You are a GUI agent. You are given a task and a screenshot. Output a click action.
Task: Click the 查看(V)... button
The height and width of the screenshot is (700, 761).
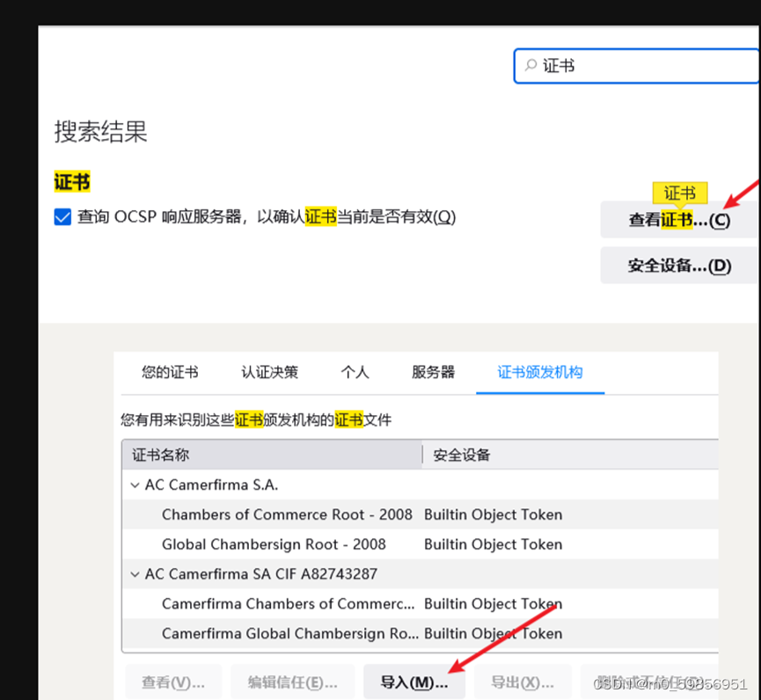pos(173,682)
